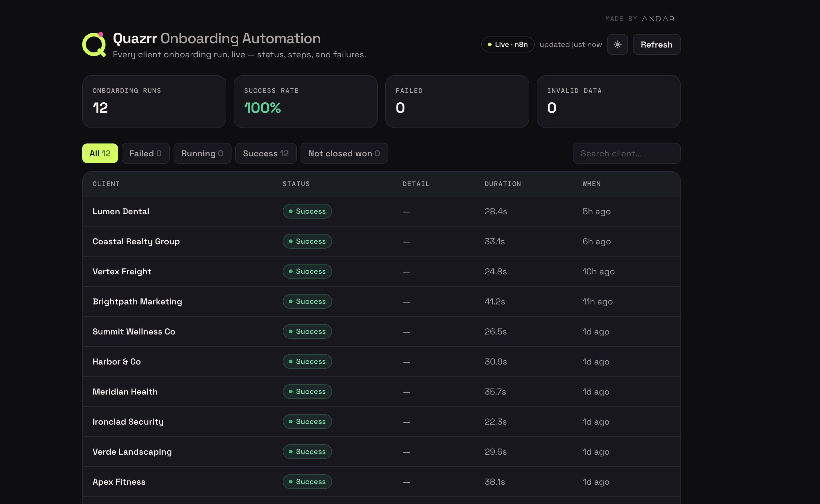This screenshot has width=820, height=504.
Task: Click Vertex Freight's Success status badge
Action: pos(307,271)
